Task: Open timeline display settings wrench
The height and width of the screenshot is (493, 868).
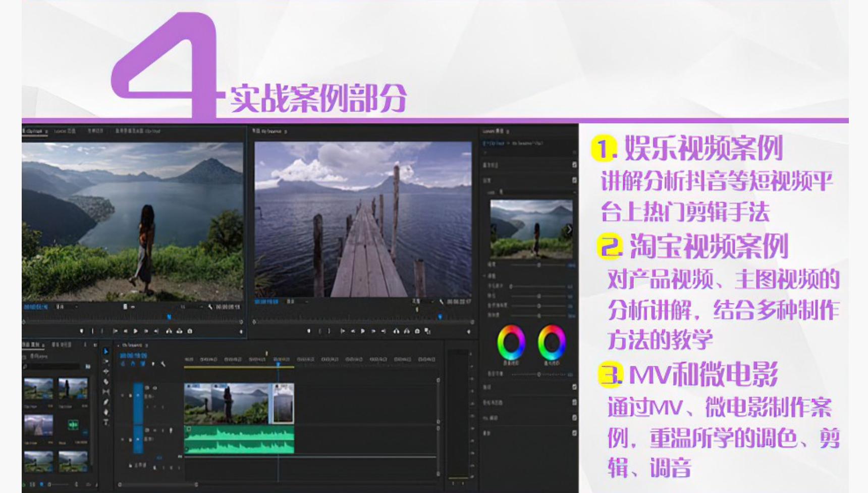Action: [163, 364]
